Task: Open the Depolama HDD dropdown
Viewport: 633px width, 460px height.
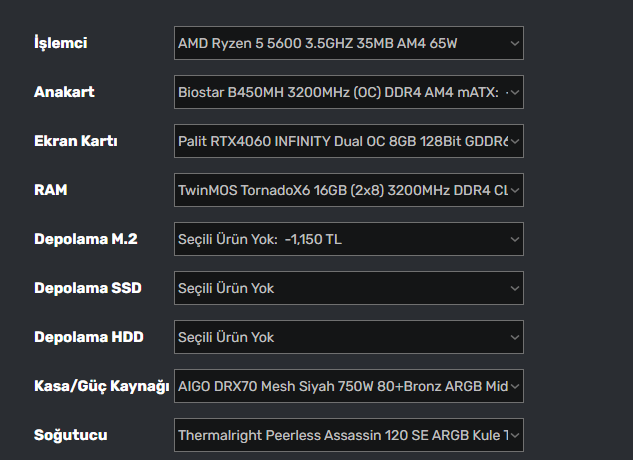Action: pos(348,337)
